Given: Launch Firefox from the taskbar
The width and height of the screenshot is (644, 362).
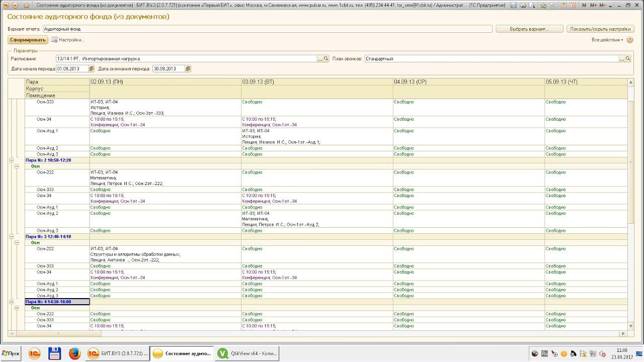Looking at the screenshot, I should pos(74,353).
